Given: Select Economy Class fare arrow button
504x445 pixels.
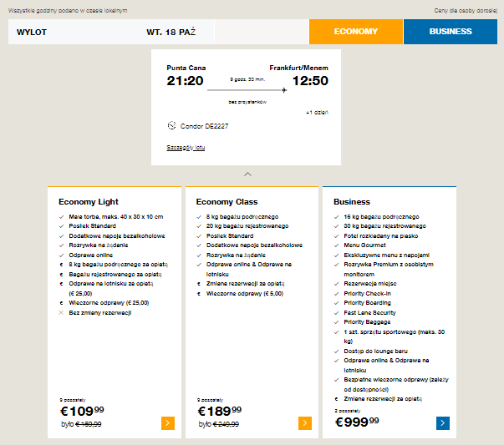Looking at the screenshot, I should point(305,423).
